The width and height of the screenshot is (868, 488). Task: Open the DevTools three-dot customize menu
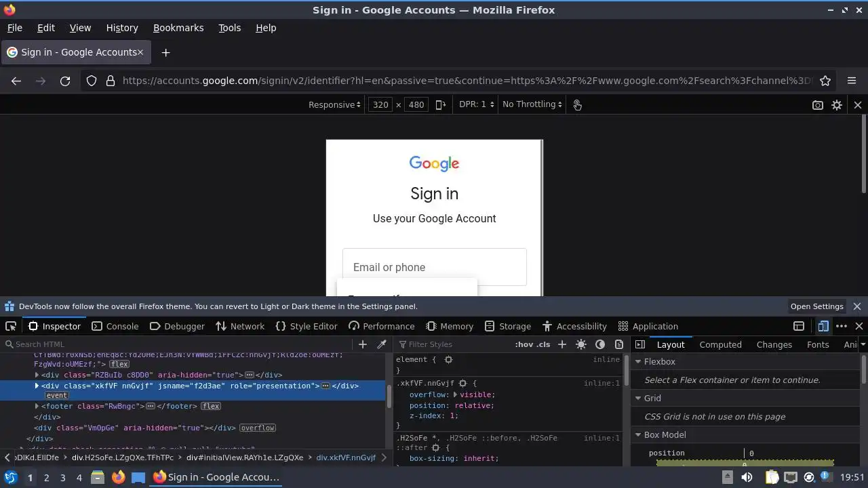pyautogui.click(x=842, y=326)
